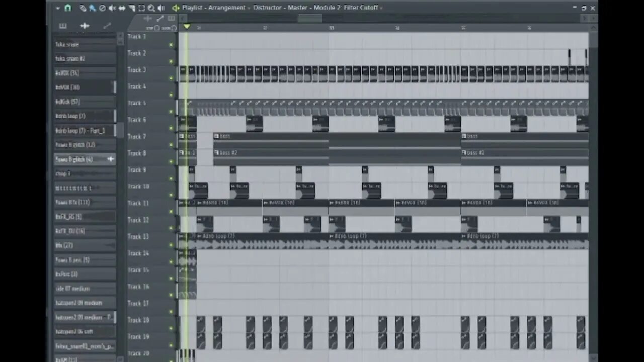Mute Track 19 with its green light
This screenshot has width=644, height=362.
tap(171, 344)
